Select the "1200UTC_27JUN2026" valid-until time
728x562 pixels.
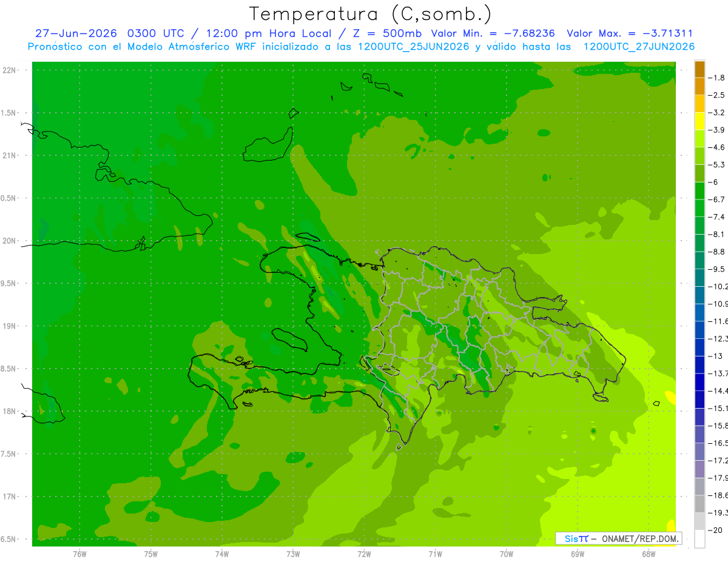[639, 47]
